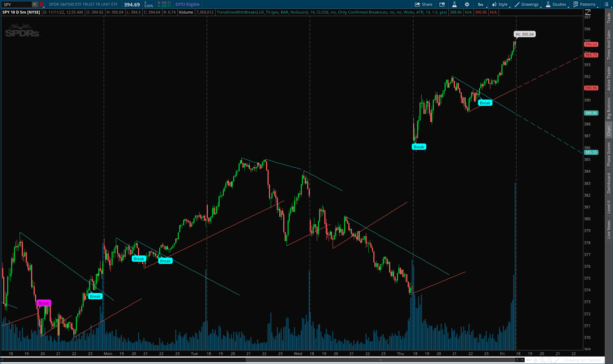Click the Share chart button
Image resolution: width=613 pixels, height=364 pixels.
423,4
